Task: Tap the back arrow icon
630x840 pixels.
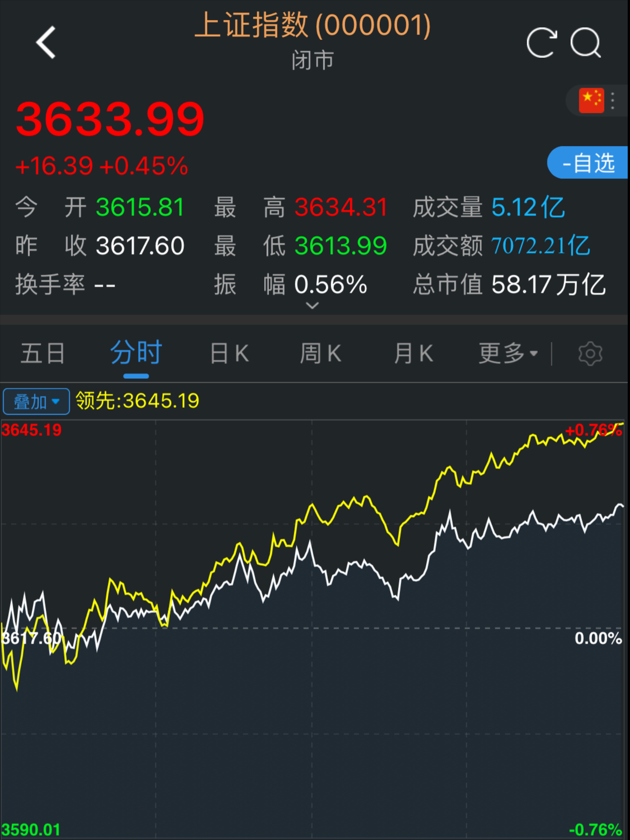Action: click(x=46, y=42)
